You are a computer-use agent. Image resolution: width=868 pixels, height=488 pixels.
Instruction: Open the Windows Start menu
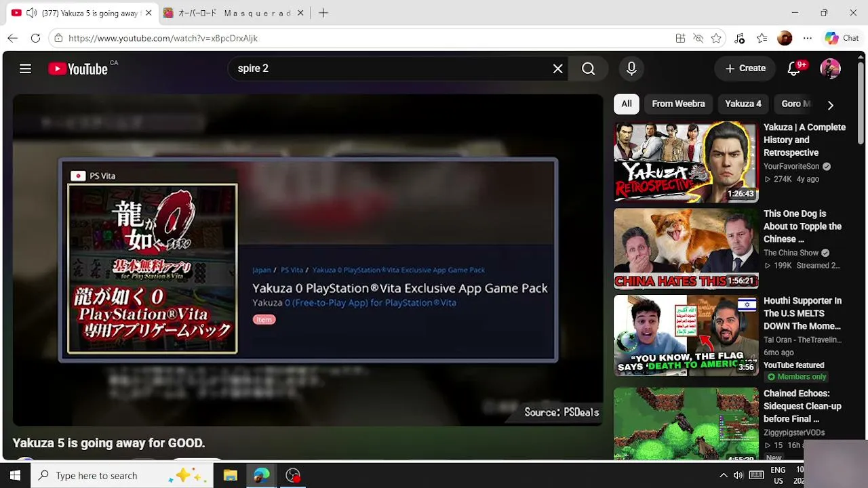tap(15, 476)
